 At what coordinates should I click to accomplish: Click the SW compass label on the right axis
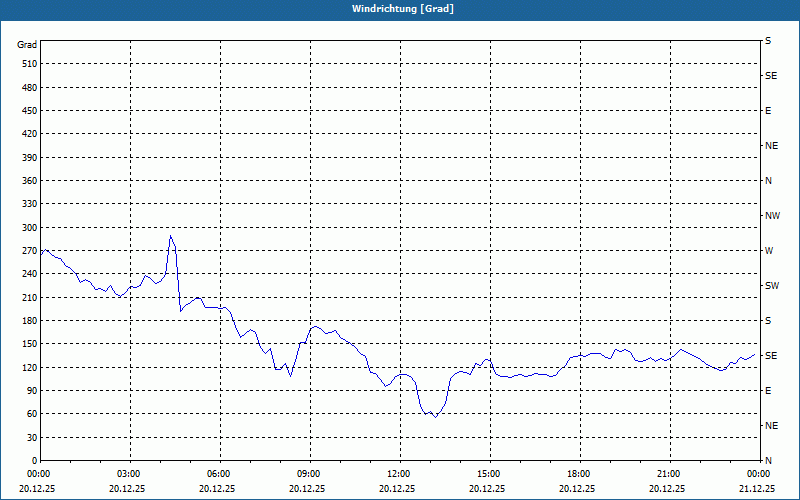(x=771, y=286)
